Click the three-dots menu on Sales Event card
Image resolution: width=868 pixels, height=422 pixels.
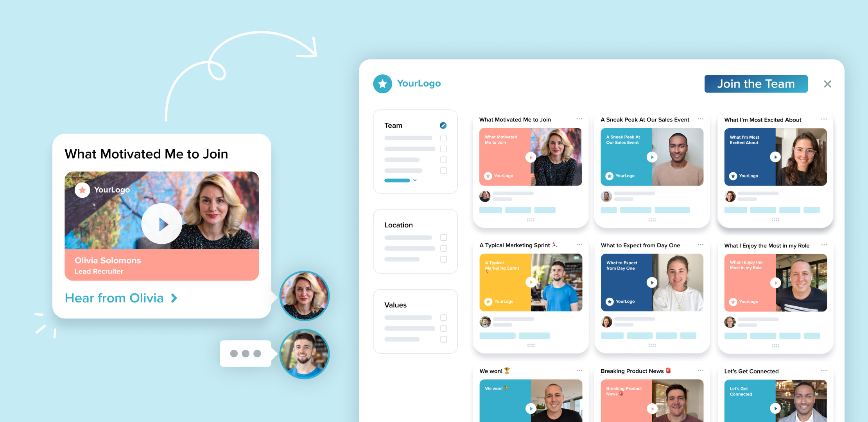[702, 120]
